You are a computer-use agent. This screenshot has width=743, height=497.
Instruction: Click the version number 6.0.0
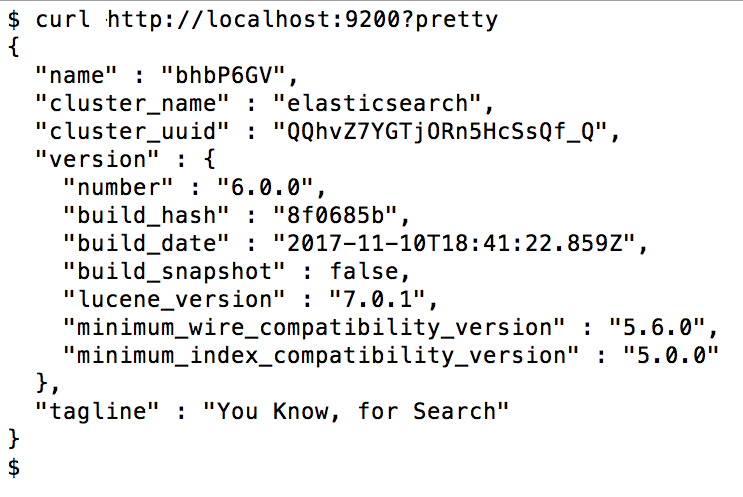(265, 187)
